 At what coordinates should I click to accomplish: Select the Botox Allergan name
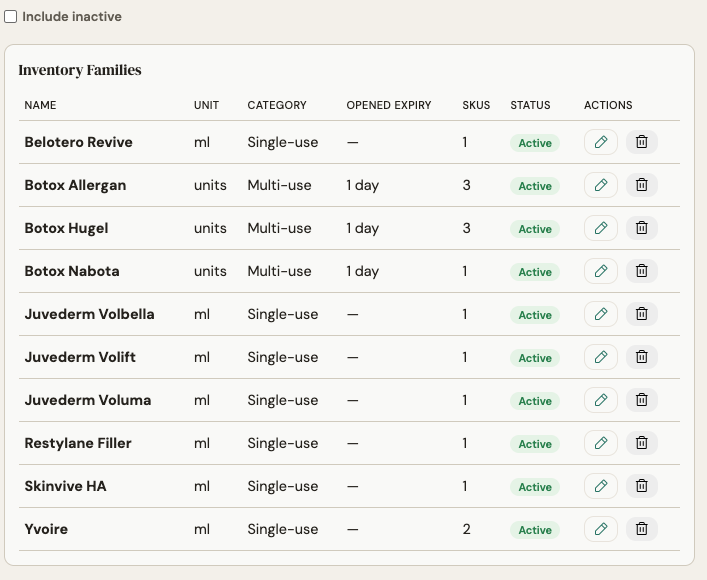point(75,185)
